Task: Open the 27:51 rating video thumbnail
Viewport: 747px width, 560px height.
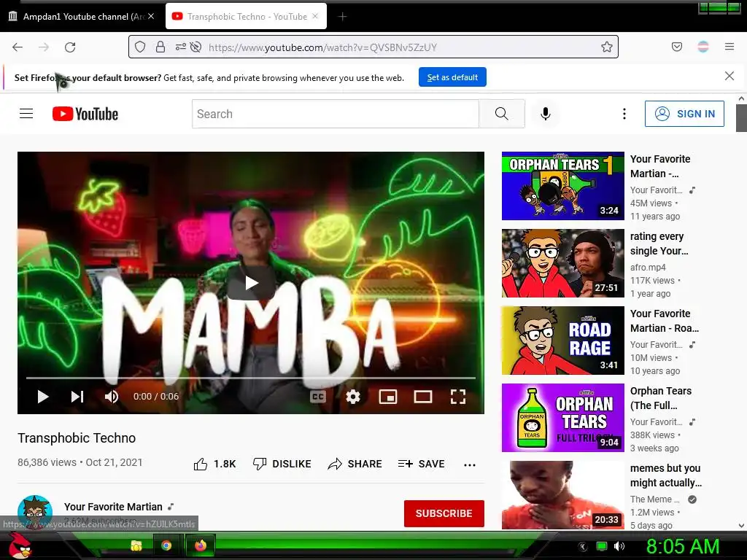Action: [x=562, y=263]
